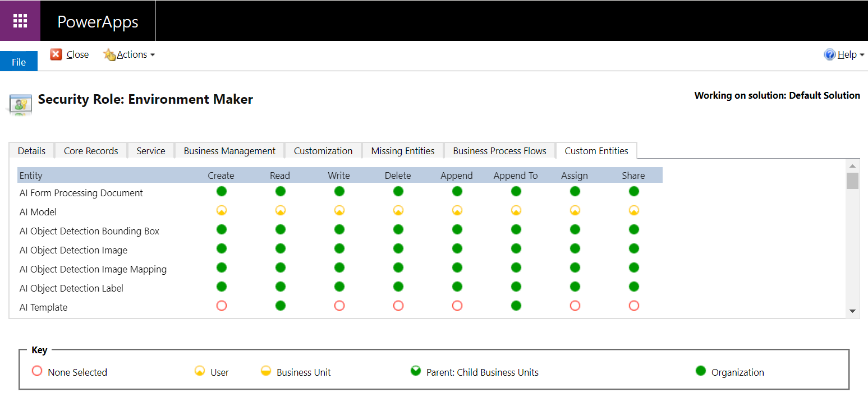
Task: Click the User key icon
Action: (x=200, y=371)
